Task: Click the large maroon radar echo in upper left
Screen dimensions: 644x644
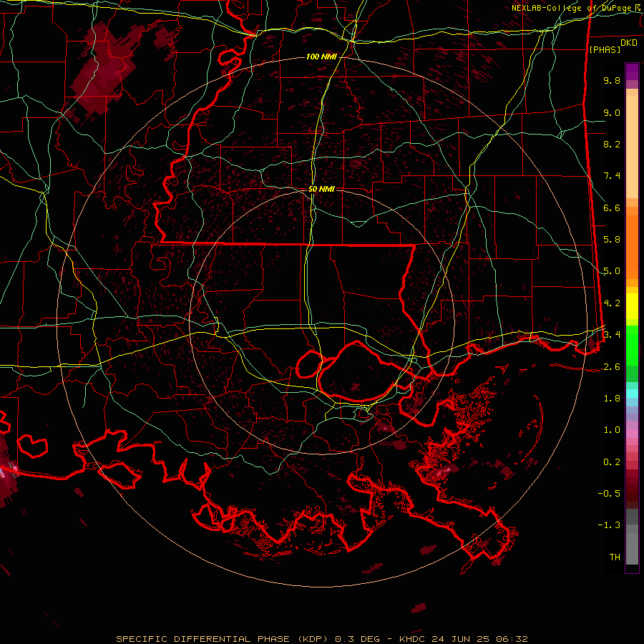Action: coord(102,70)
